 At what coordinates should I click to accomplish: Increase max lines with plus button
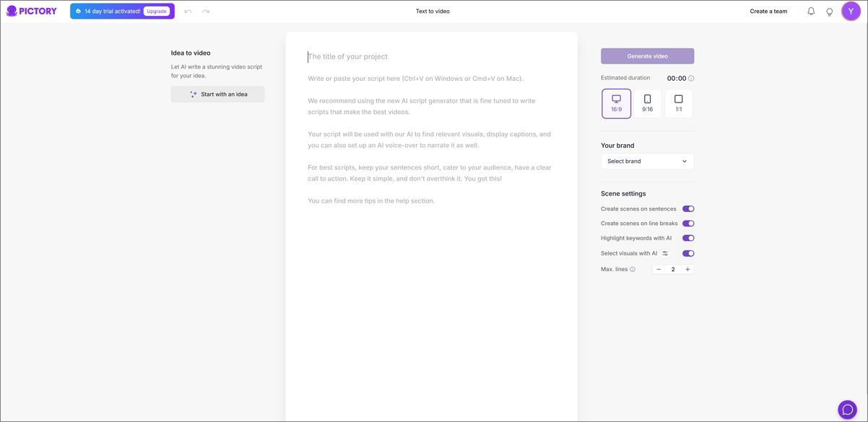click(x=687, y=269)
